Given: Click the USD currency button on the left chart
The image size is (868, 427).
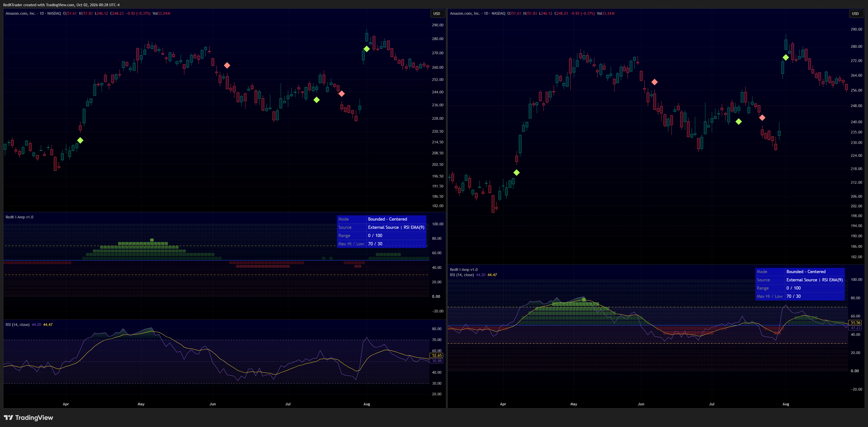Looking at the screenshot, I should tap(436, 13).
